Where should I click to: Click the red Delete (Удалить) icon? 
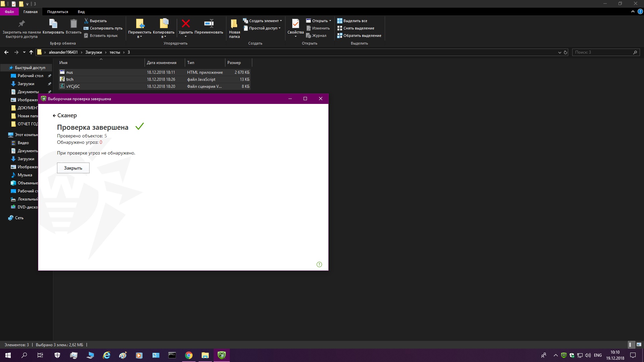click(185, 24)
